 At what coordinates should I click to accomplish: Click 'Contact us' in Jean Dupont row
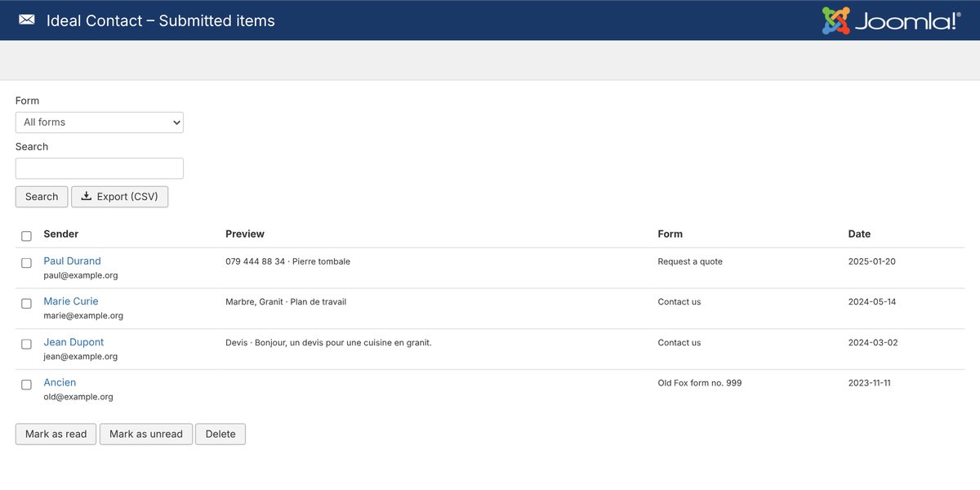[x=679, y=342]
